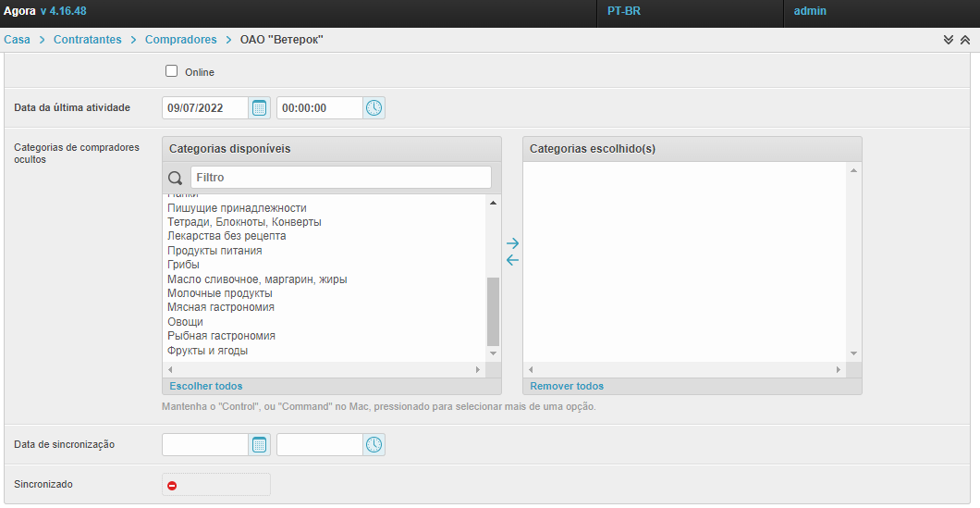Click the available categories vertical scrollbar thumb
The width and height of the screenshot is (980, 508).
pos(493,311)
